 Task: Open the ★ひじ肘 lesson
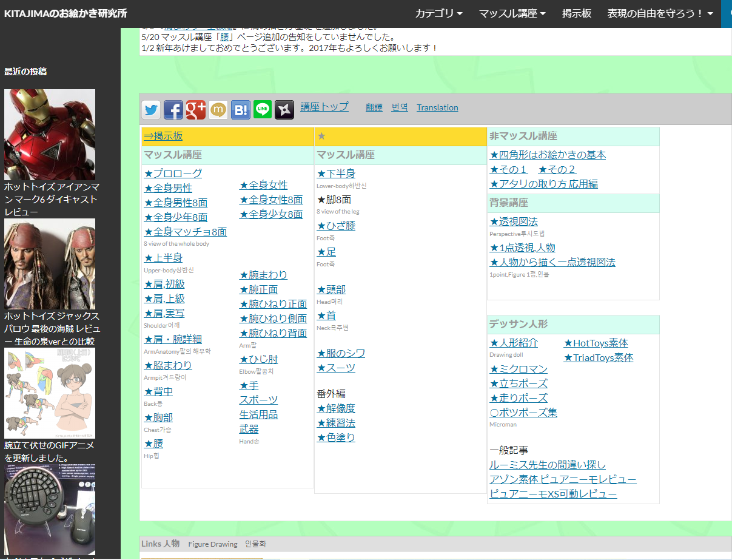point(258,359)
